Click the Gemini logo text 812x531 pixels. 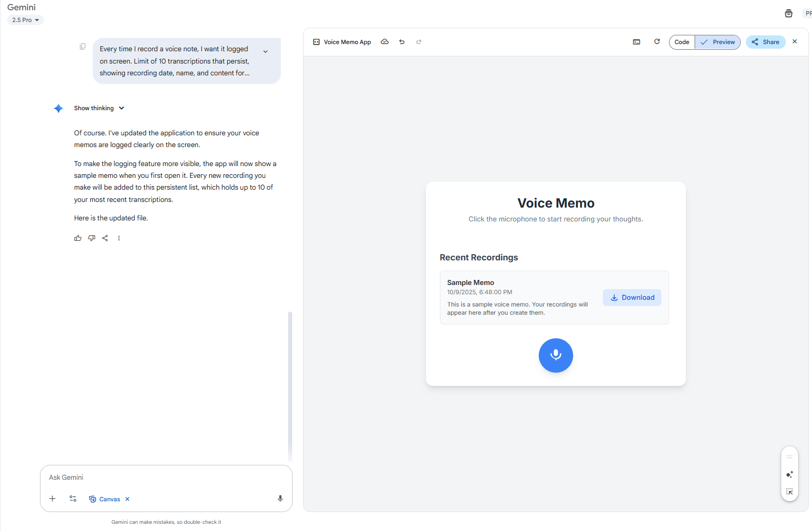22,7
